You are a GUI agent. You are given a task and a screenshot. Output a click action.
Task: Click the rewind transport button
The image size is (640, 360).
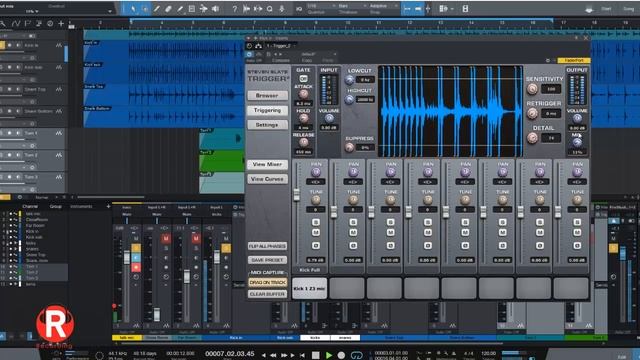pos(273,355)
